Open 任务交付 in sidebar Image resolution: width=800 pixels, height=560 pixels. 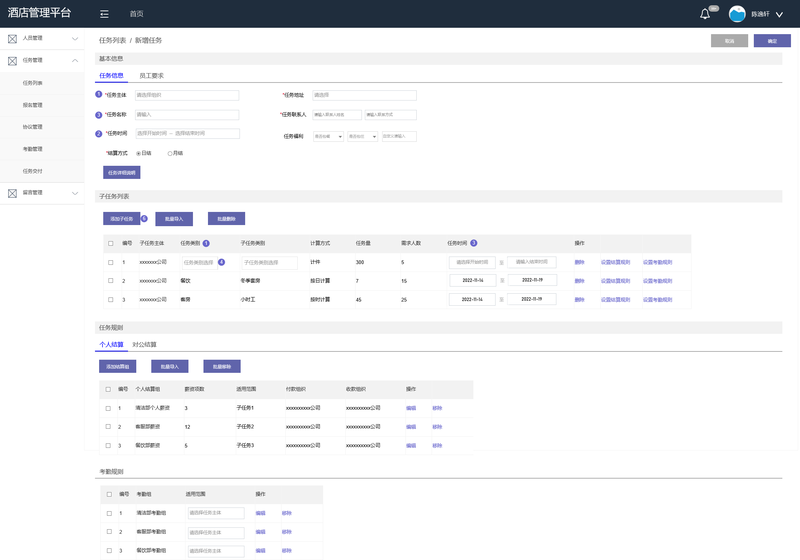tap(32, 171)
